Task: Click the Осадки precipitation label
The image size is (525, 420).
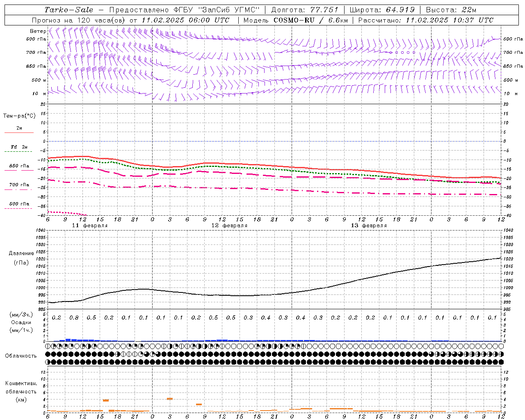Action: [x=21, y=322]
